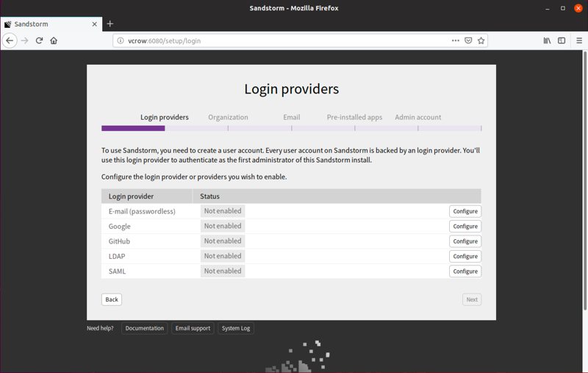Image resolution: width=588 pixels, height=373 pixels.
Task: Select the Pre-installed apps step
Action: coord(354,117)
